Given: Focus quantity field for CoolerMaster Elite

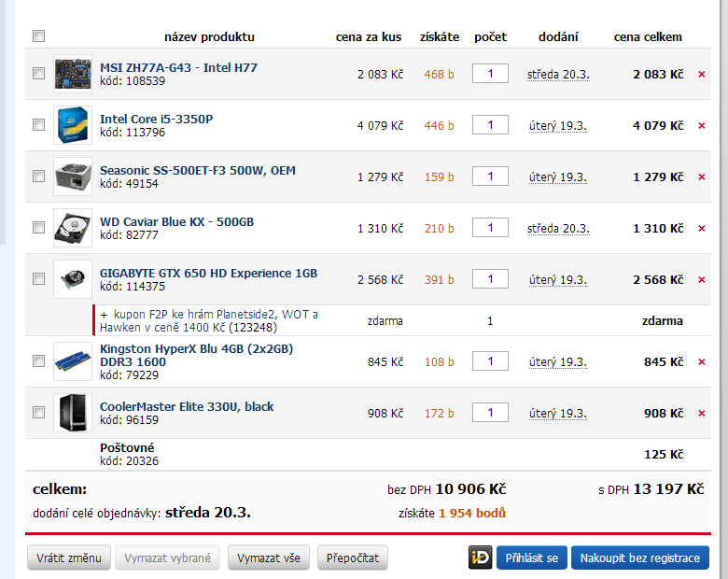Looking at the screenshot, I should [x=490, y=412].
